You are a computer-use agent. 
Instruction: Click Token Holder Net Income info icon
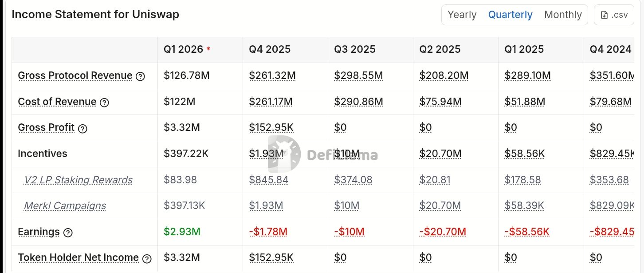pyautogui.click(x=147, y=258)
